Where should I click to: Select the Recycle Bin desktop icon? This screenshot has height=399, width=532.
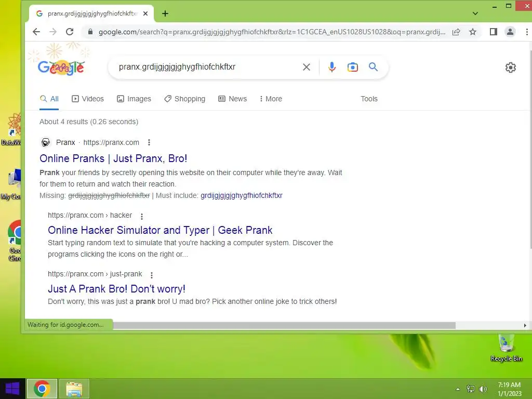tap(506, 349)
